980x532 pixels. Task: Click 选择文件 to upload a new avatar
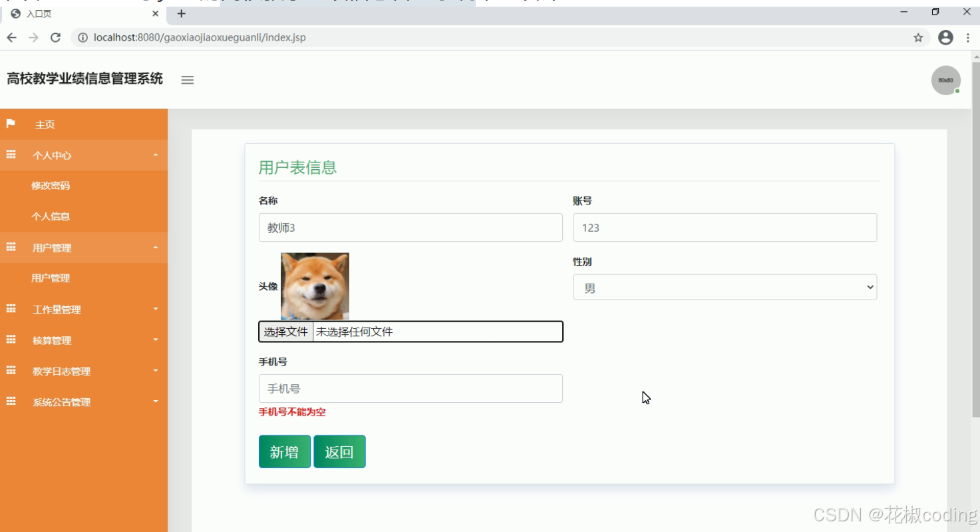[x=285, y=331]
